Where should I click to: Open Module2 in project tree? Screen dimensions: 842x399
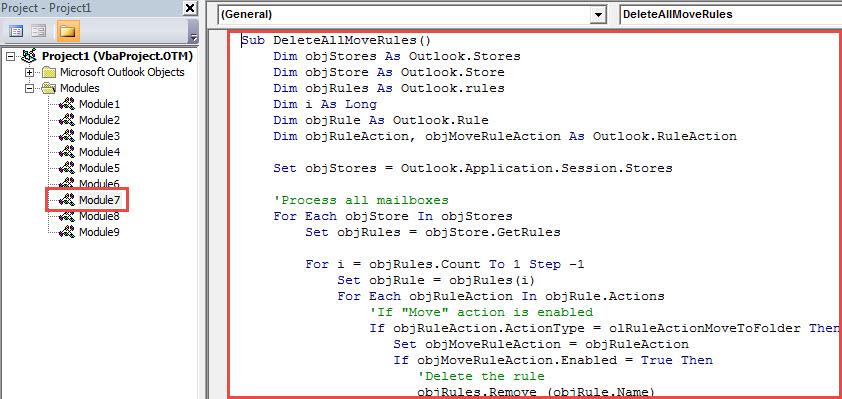click(99, 120)
